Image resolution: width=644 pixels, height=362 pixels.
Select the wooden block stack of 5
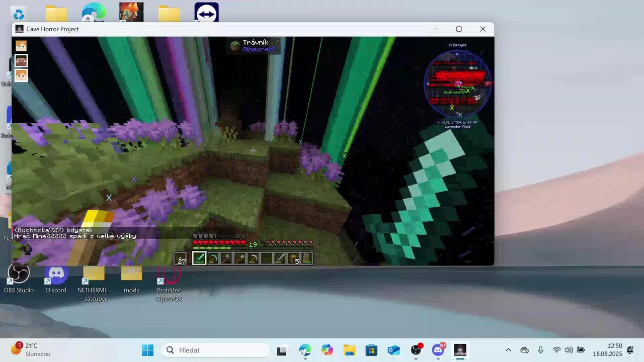pyautogui.click(x=293, y=258)
